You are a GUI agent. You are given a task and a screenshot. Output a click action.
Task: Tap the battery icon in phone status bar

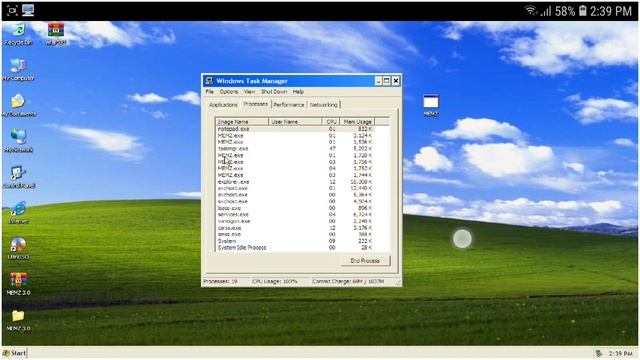pos(582,11)
